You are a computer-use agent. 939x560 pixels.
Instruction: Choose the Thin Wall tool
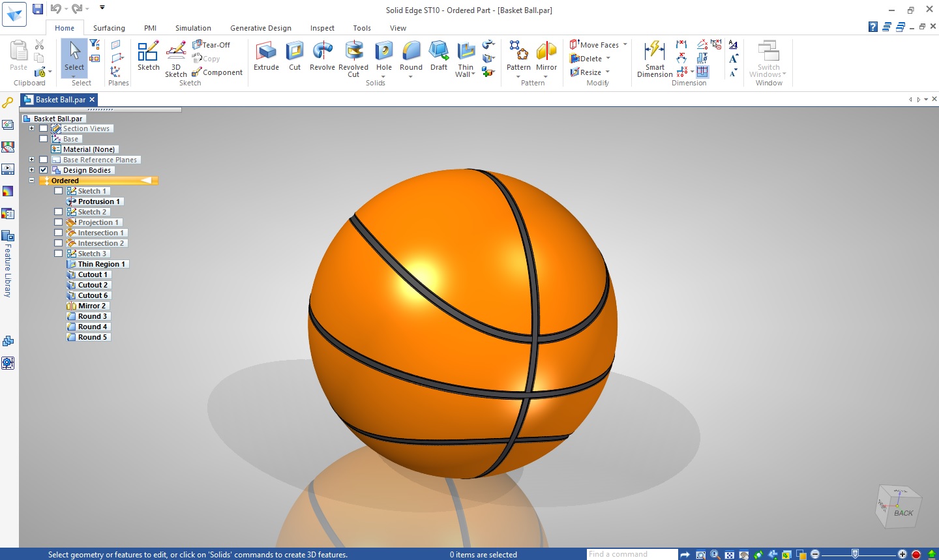point(466,59)
